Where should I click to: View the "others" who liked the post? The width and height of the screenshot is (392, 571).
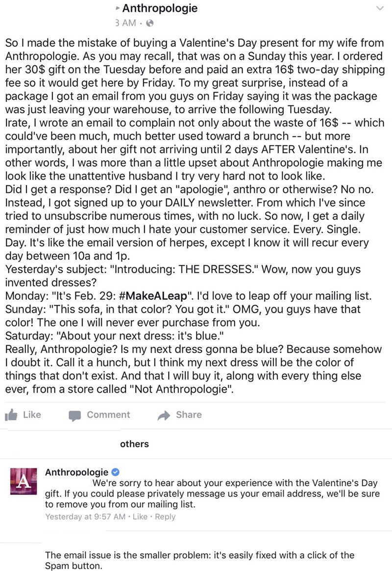(x=134, y=444)
